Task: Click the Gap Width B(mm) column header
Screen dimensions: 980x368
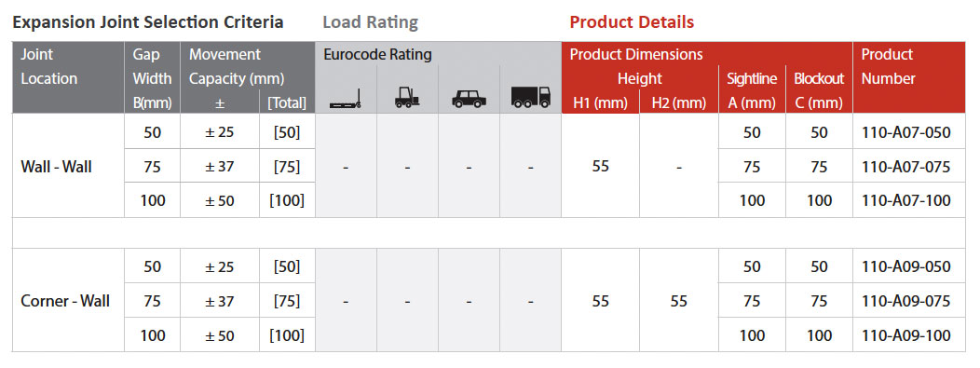Action: [x=152, y=78]
